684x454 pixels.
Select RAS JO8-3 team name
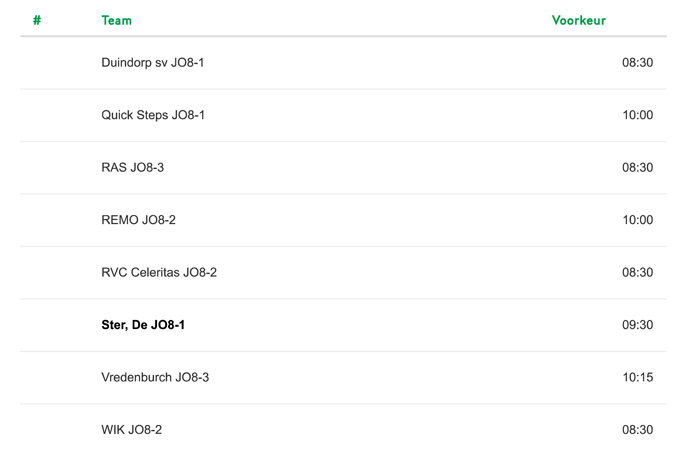click(133, 167)
